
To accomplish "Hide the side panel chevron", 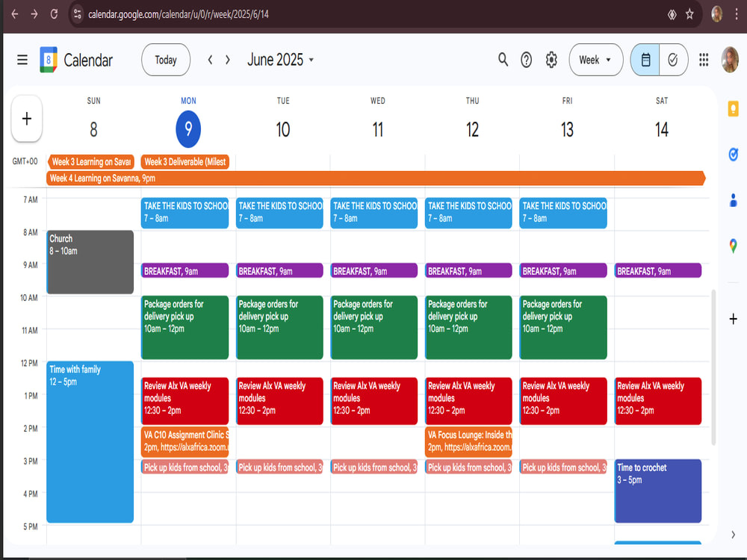I will pos(733,535).
